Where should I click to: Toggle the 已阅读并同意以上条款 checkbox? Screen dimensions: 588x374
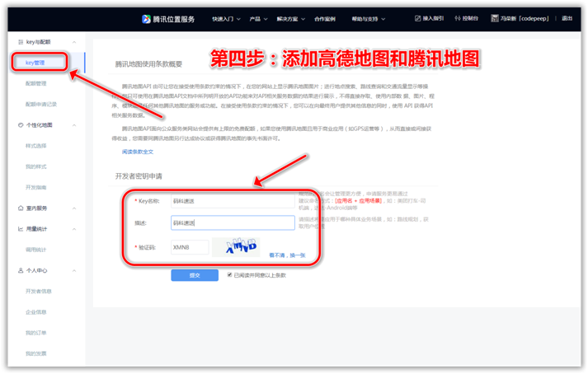click(229, 275)
